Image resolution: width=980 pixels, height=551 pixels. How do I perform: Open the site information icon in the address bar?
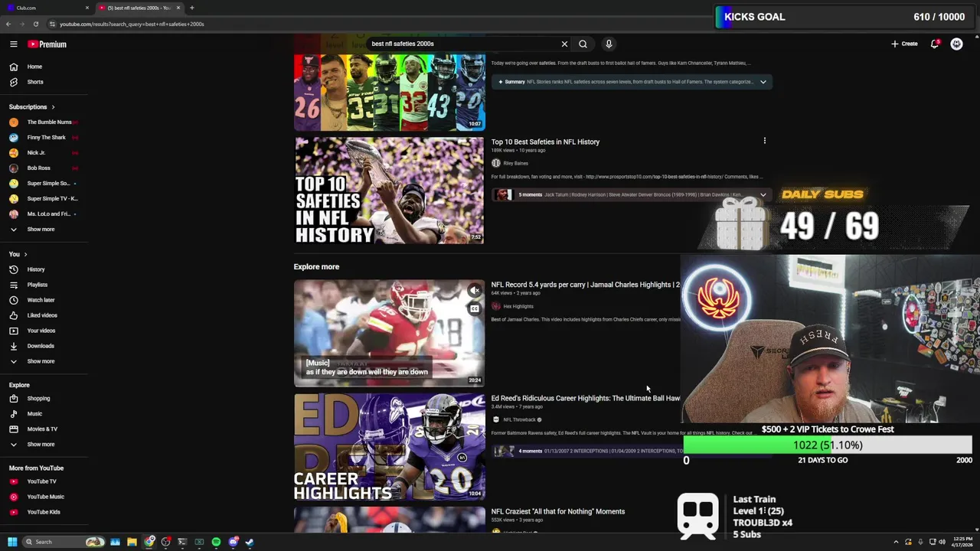[x=51, y=24]
